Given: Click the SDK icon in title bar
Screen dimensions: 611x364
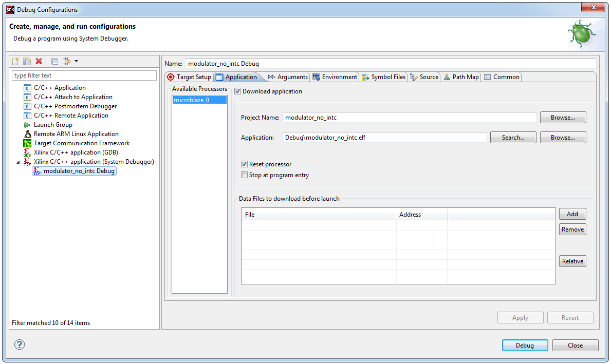Looking at the screenshot, I should tap(10, 10).
